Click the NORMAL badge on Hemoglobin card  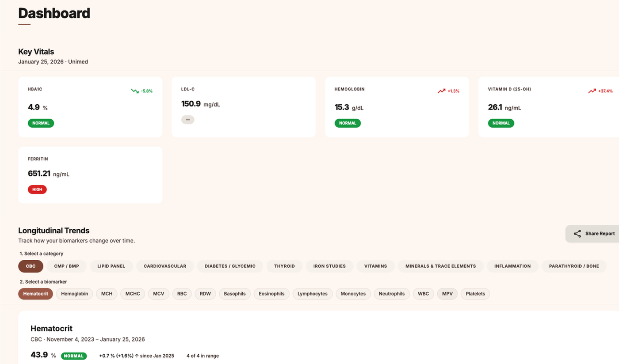pos(348,123)
